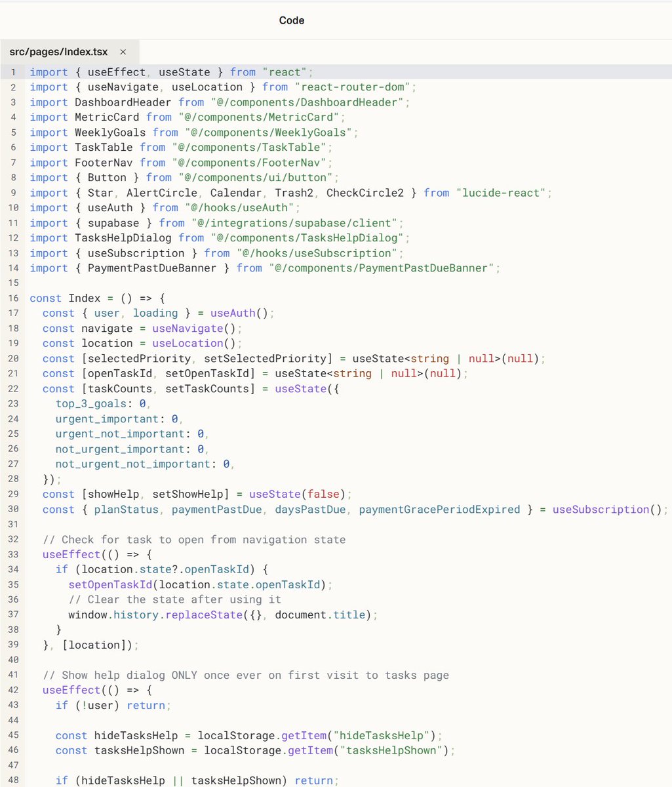Click the WeeklyGoals import name
The width and height of the screenshot is (672, 787).
110,132
